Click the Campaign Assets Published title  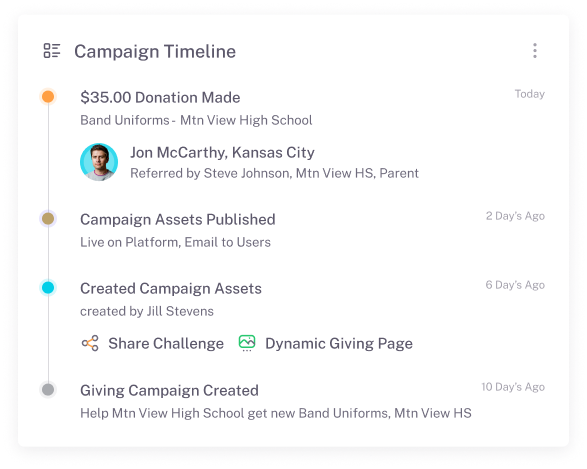178,219
